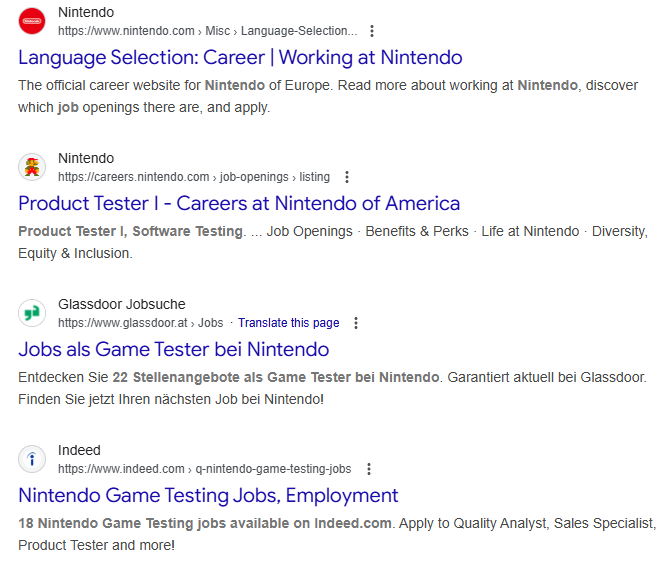Click the Indeed favicon icon
The width and height of the screenshot is (670, 564).
32,459
